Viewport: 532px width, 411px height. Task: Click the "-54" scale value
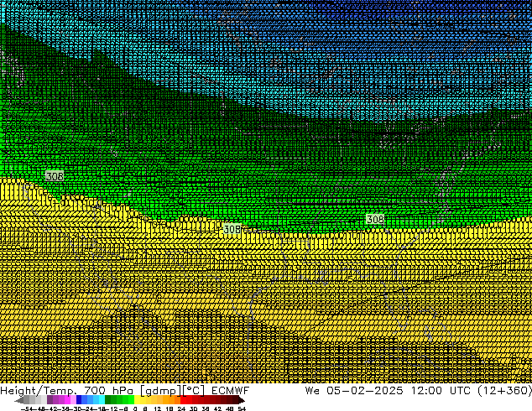[27, 408]
